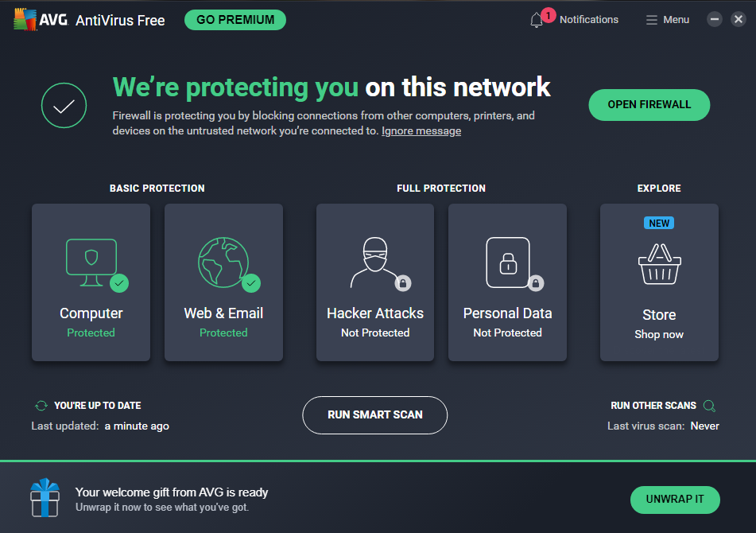This screenshot has width=756, height=533.
Task: Open the Personal Data tile title
Action: (x=508, y=313)
